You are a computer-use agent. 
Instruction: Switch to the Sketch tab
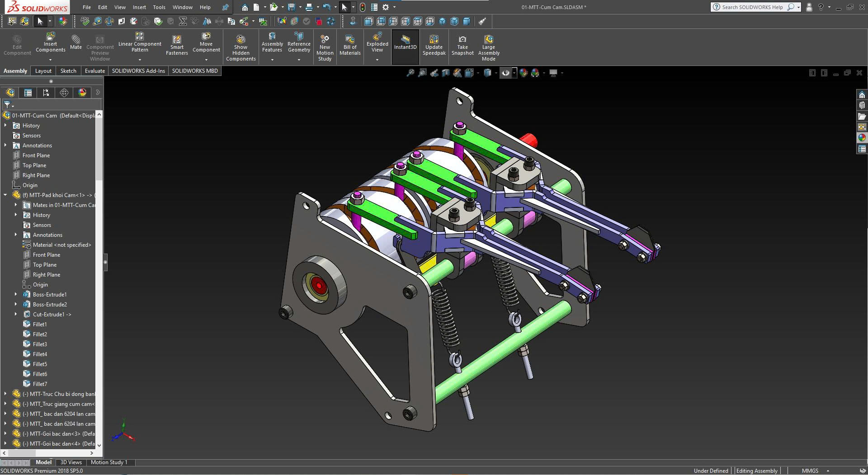point(68,71)
